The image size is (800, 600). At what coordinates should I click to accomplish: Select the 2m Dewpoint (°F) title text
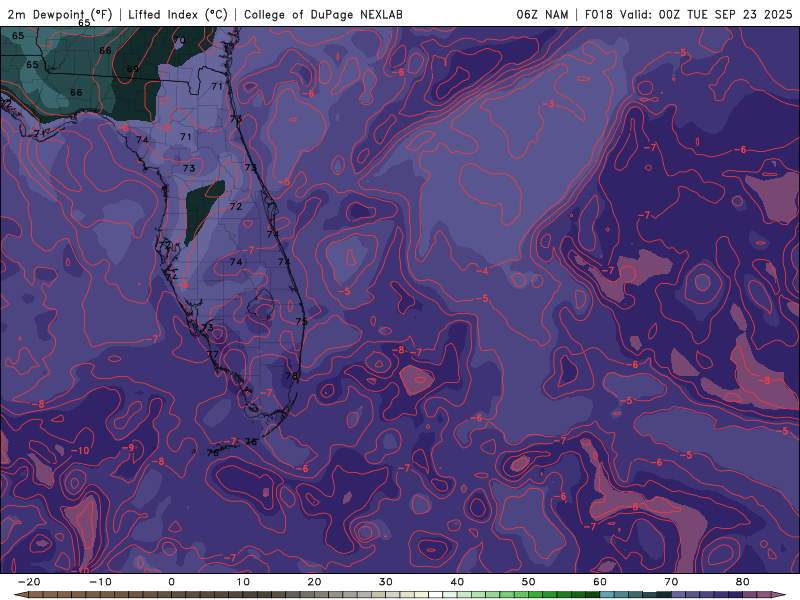click(60, 14)
